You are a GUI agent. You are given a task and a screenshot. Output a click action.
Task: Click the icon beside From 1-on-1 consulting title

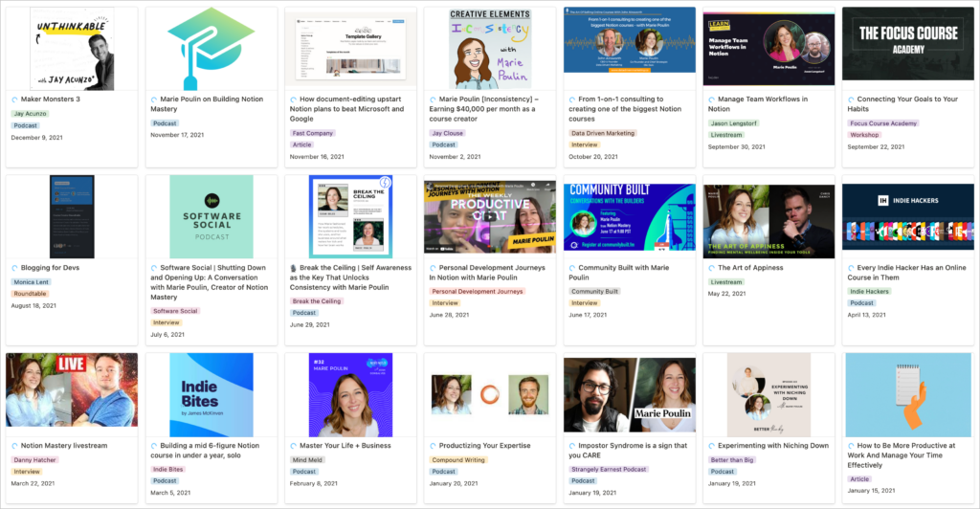tap(572, 100)
